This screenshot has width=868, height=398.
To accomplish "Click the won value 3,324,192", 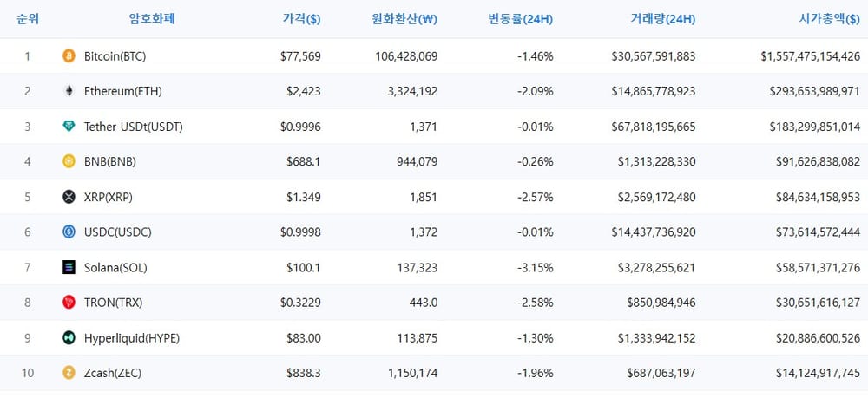I will pos(413,92).
